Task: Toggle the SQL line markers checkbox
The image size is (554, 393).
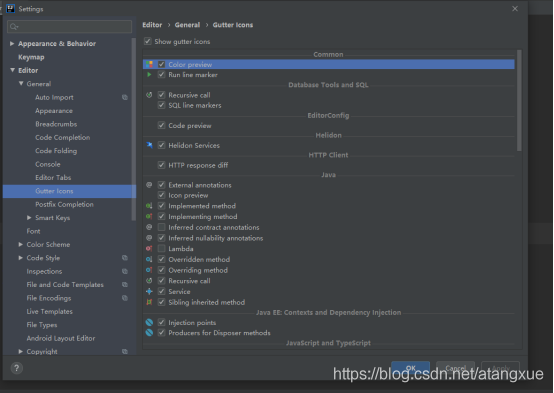Action: click(x=161, y=105)
